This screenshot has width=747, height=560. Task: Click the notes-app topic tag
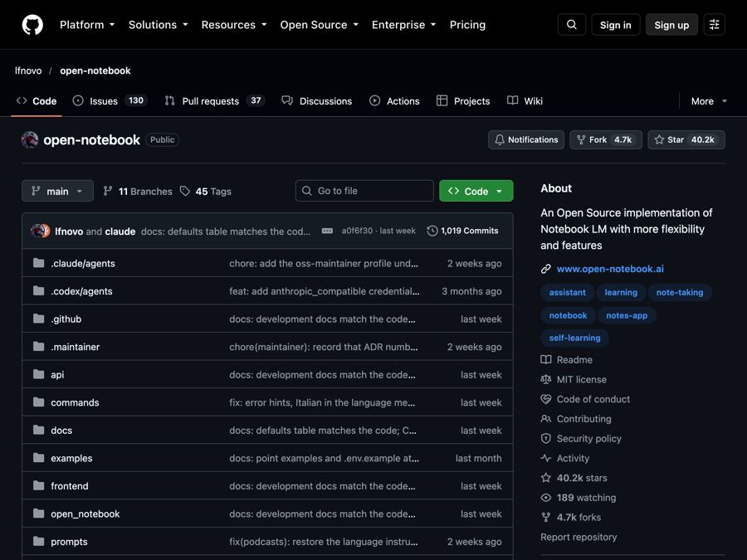[x=627, y=315]
